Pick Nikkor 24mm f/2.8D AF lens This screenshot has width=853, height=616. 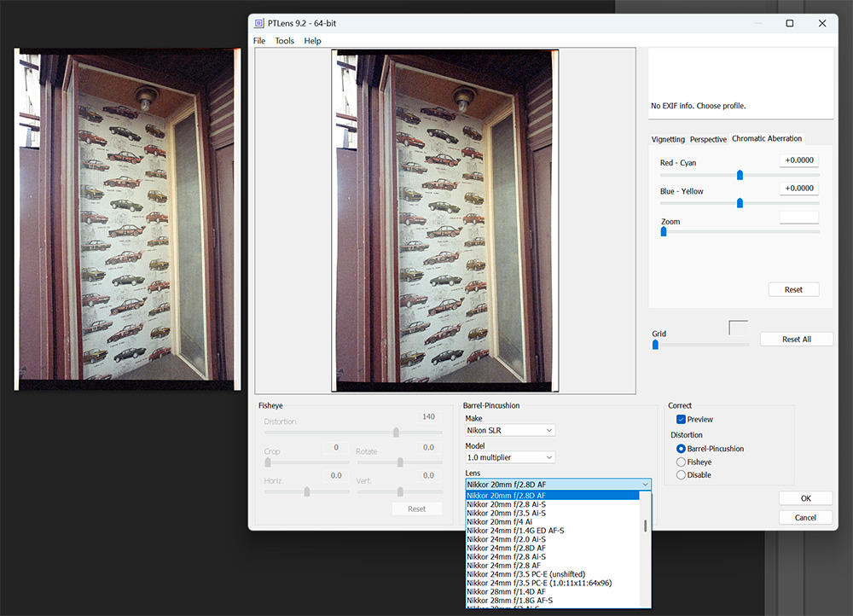click(552, 548)
